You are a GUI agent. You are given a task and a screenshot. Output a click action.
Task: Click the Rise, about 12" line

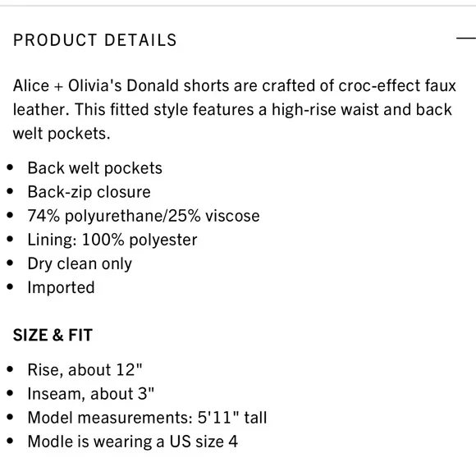(85, 370)
